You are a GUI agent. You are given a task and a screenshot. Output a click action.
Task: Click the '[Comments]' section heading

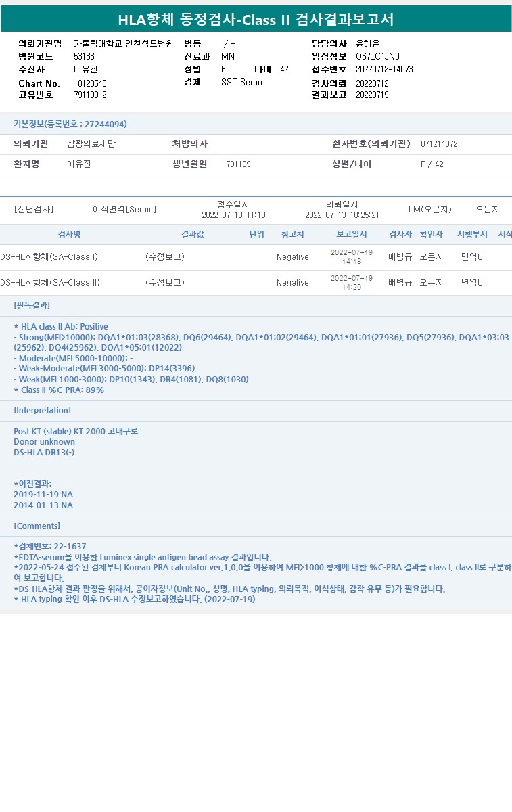point(37,526)
